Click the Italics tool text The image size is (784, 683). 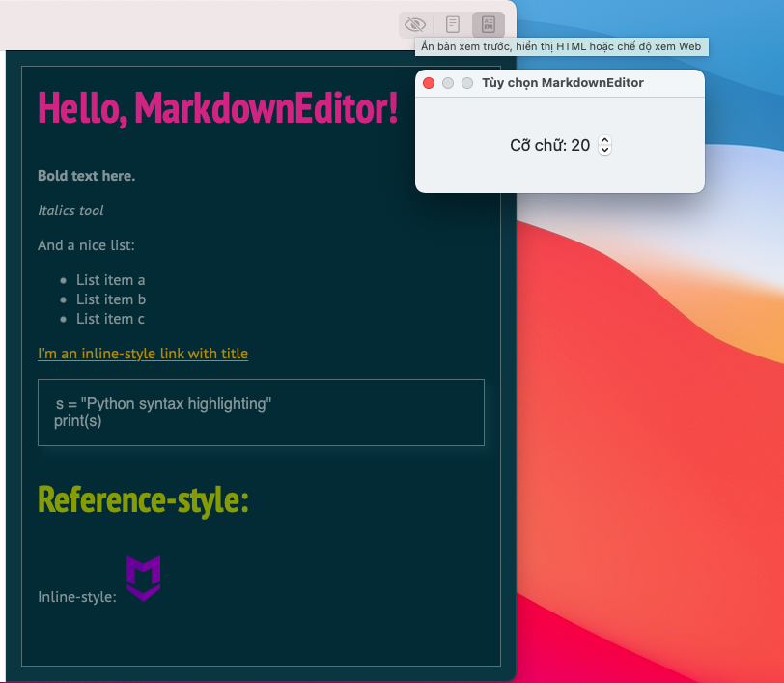coord(70,211)
